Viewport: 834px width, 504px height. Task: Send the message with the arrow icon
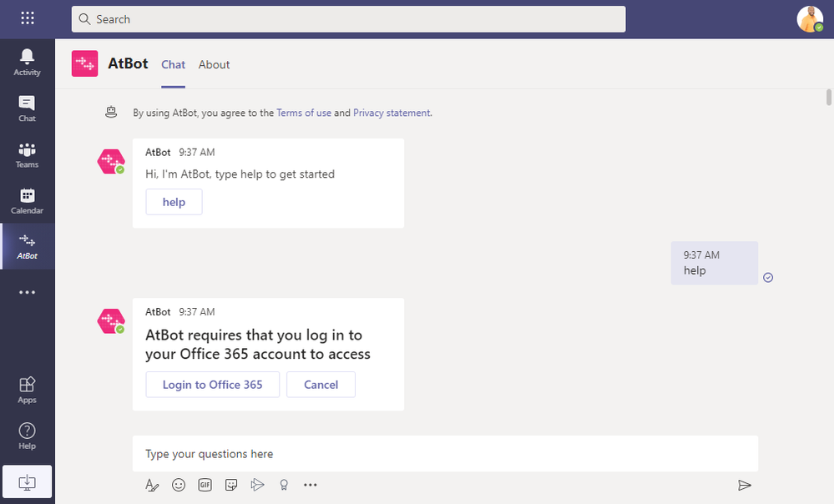point(745,485)
